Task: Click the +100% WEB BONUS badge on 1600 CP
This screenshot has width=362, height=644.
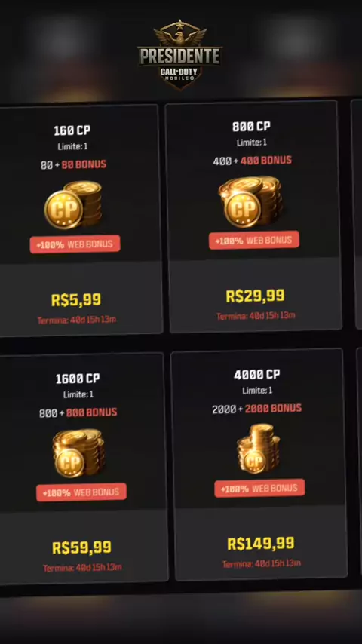Action: (81, 492)
